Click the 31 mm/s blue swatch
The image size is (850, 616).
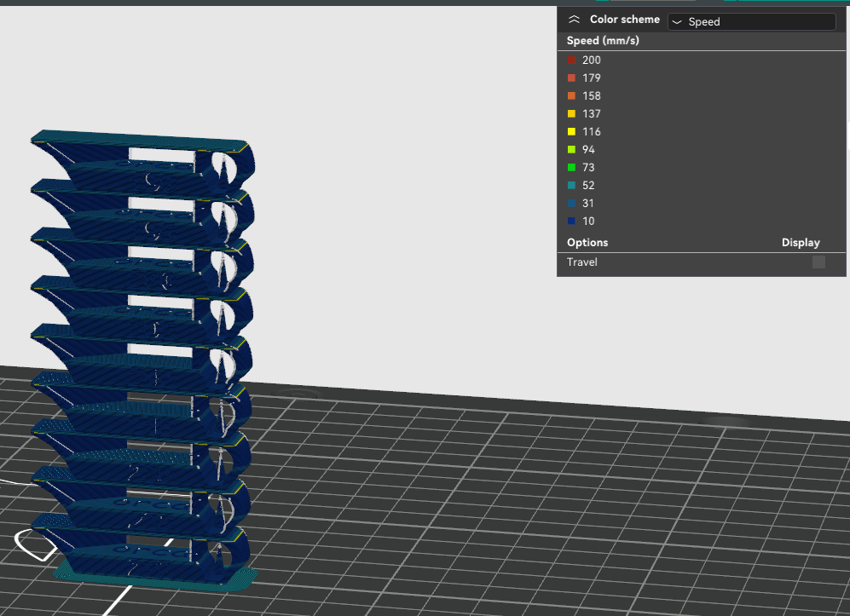(571, 203)
